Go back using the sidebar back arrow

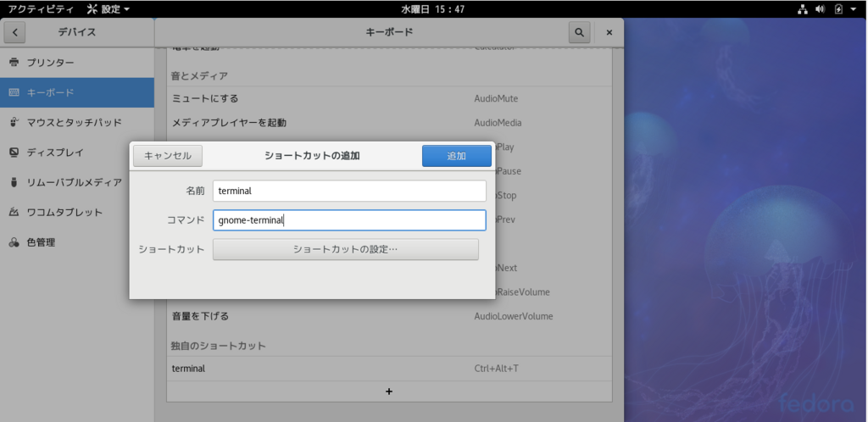[14, 33]
